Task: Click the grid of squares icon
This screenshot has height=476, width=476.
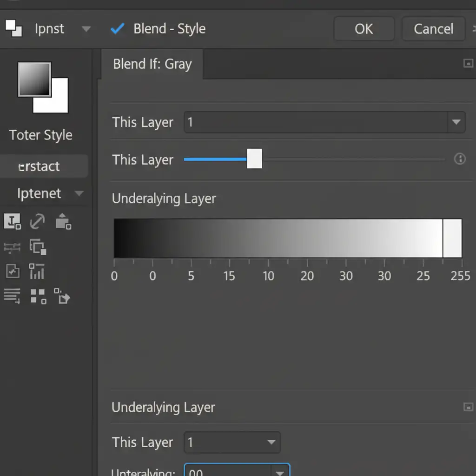Action: (x=38, y=296)
